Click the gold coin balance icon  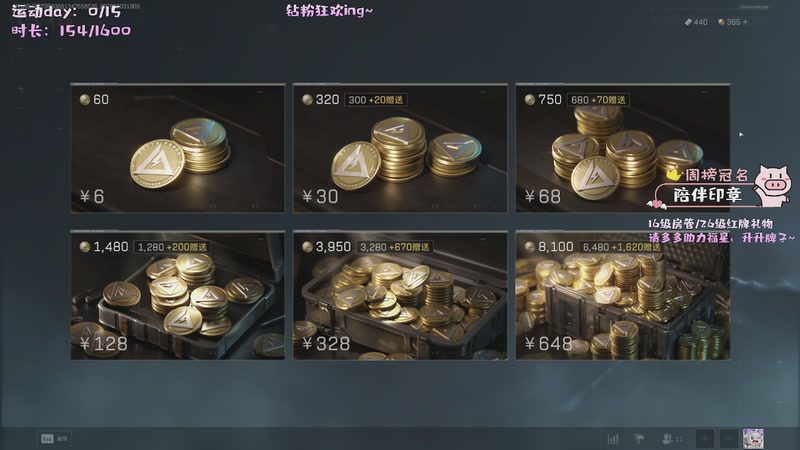point(721,22)
